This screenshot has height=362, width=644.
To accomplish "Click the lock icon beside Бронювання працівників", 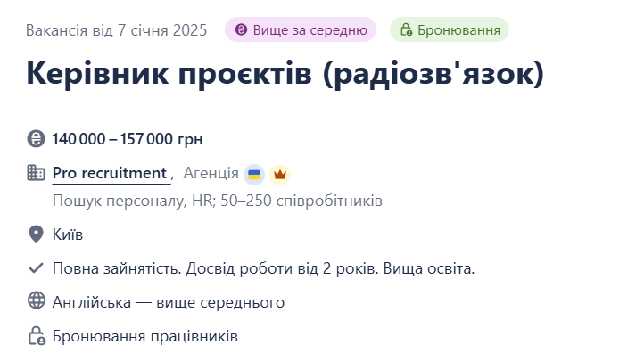I will coord(37,336).
